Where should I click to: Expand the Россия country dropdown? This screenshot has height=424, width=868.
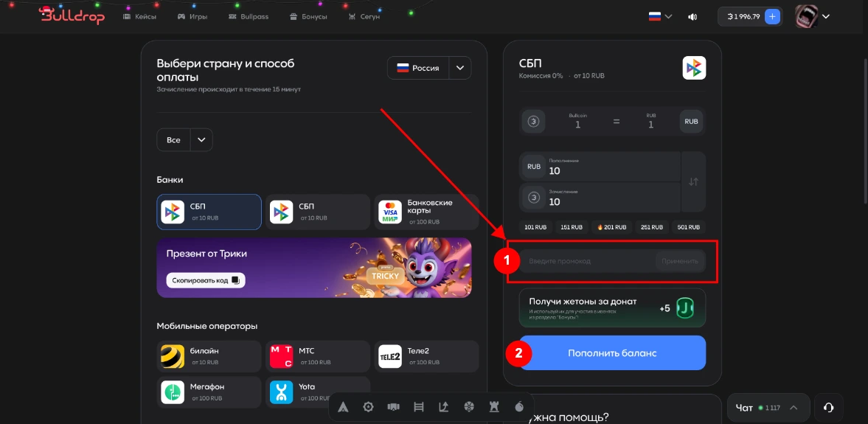[459, 68]
